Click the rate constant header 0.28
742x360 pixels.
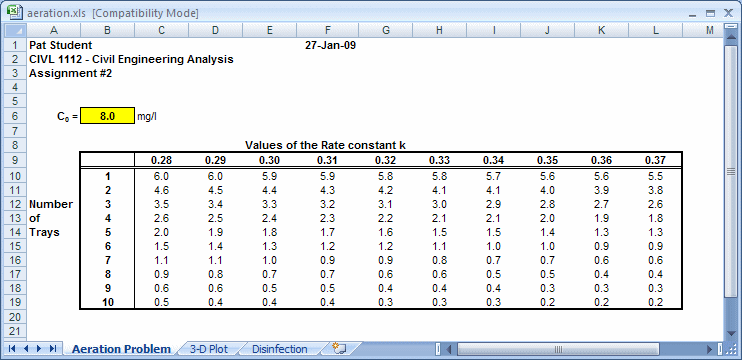coord(161,160)
